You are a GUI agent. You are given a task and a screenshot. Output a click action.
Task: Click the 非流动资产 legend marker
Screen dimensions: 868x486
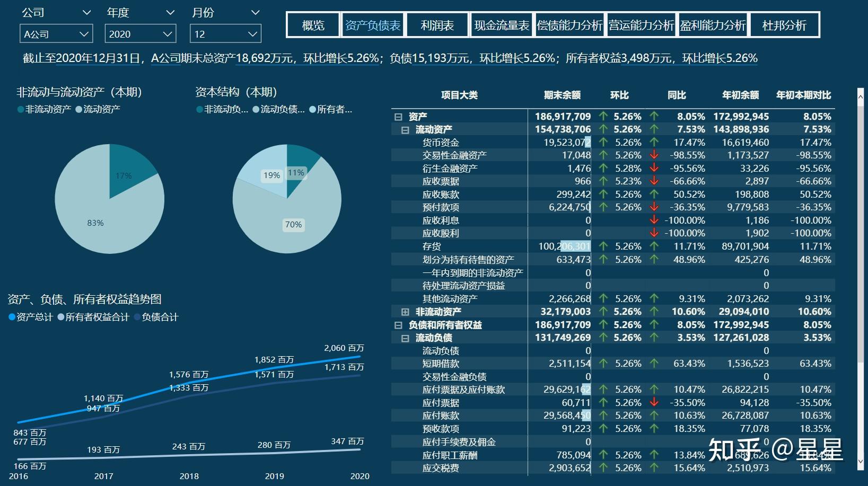click(x=21, y=110)
